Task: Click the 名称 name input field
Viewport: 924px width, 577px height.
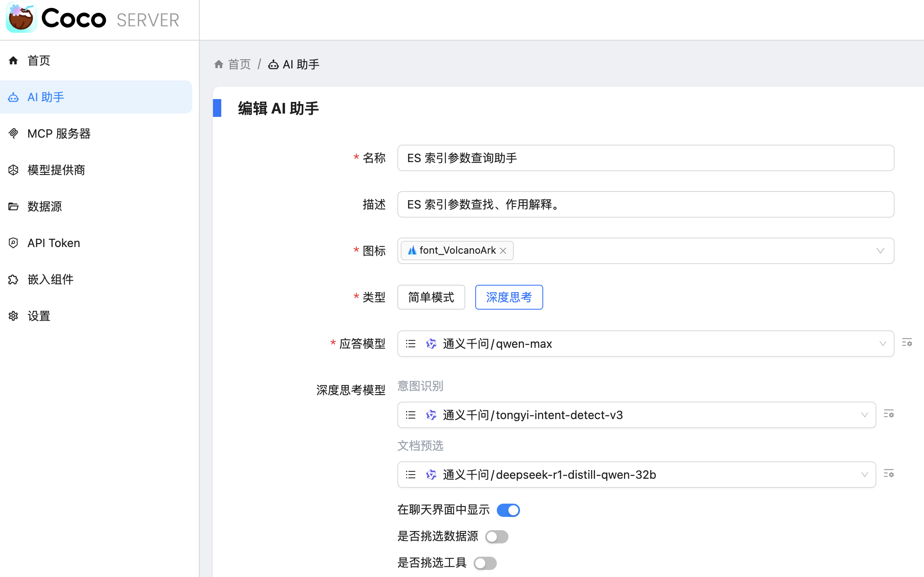Action: pos(645,158)
